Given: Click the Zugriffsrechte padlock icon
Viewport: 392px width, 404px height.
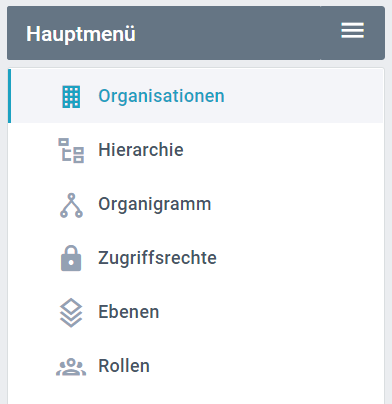Looking at the screenshot, I should (71, 258).
